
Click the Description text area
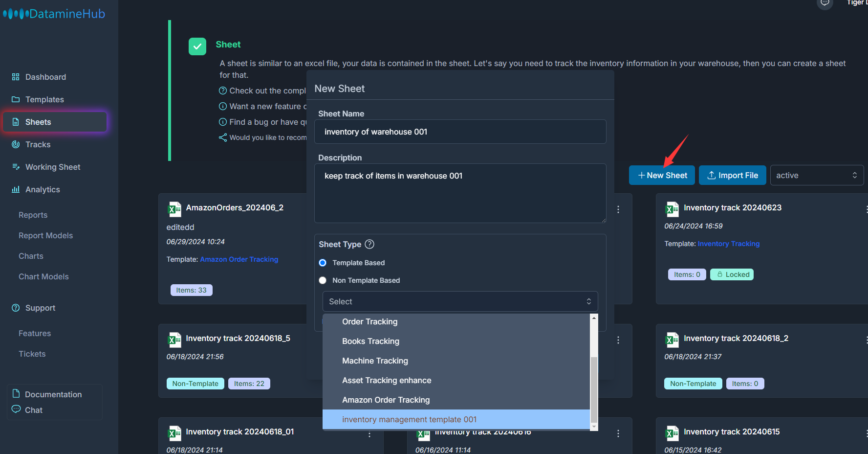pyautogui.click(x=460, y=193)
